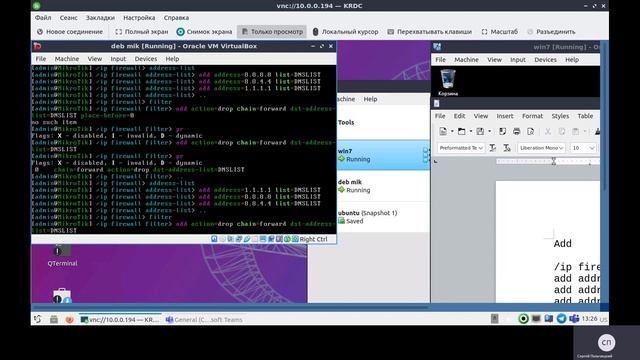Click the green circle tray icon
Image resolution: width=640 pixels, height=360 pixels.
click(523, 319)
